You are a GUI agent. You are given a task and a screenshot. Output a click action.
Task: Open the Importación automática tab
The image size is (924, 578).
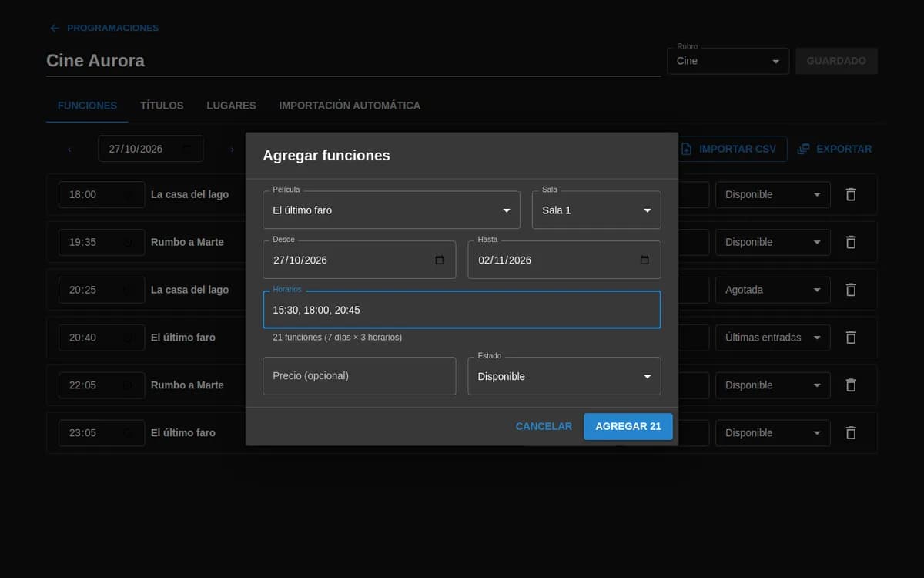coord(350,106)
